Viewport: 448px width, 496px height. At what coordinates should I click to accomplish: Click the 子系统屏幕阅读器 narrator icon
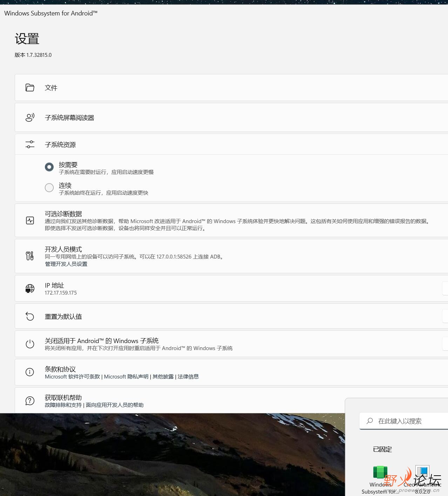[x=30, y=118]
